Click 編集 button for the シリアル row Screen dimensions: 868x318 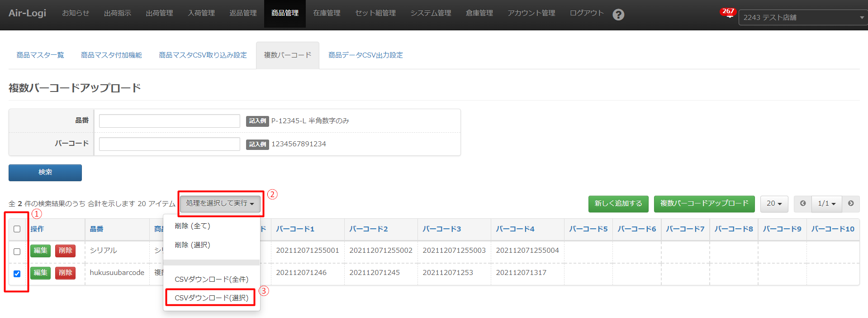point(40,251)
